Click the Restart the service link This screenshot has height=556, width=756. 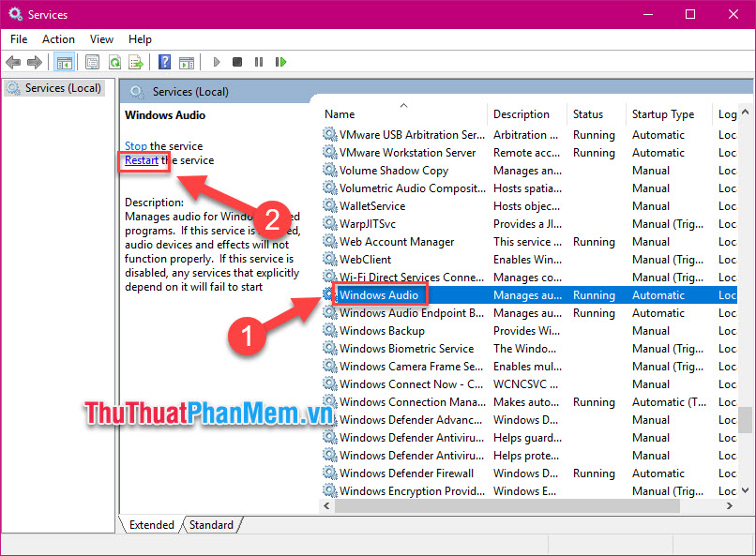[143, 160]
